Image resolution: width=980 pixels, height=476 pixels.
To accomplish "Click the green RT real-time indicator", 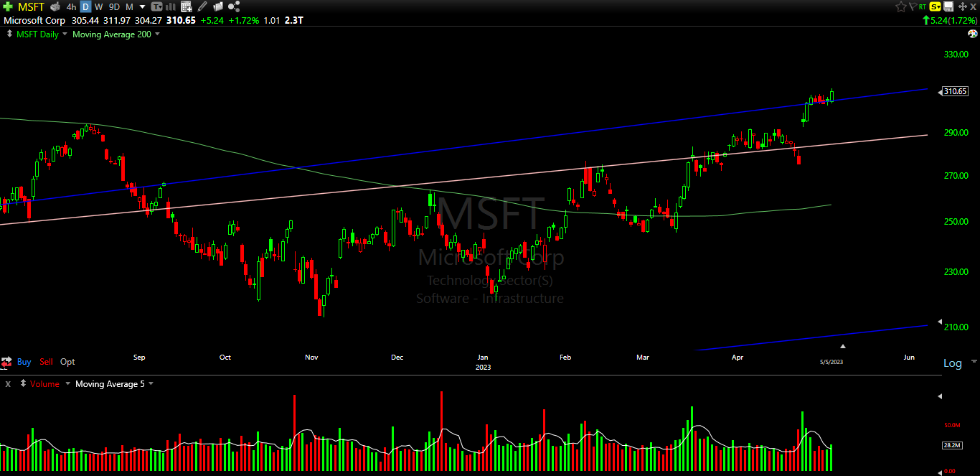I will 923,7.
